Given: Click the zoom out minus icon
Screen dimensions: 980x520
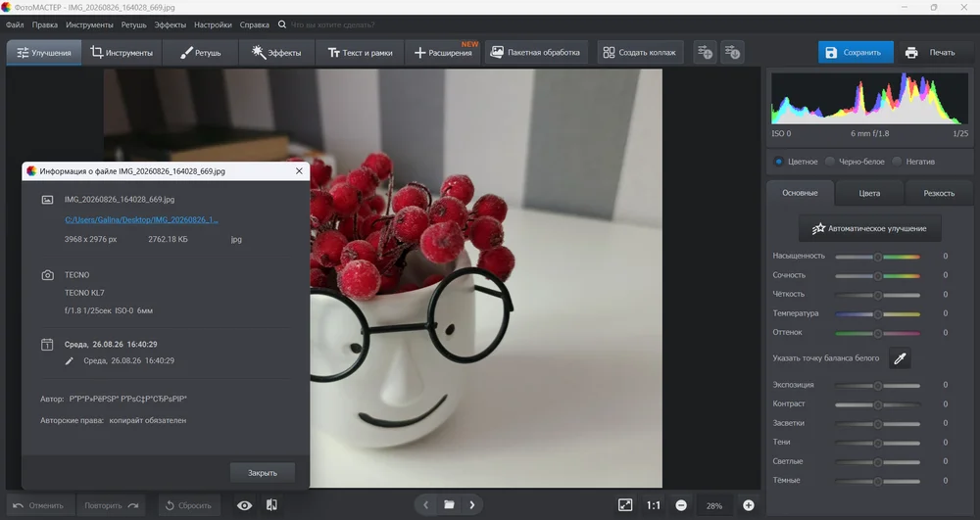Looking at the screenshot, I should tap(681, 505).
